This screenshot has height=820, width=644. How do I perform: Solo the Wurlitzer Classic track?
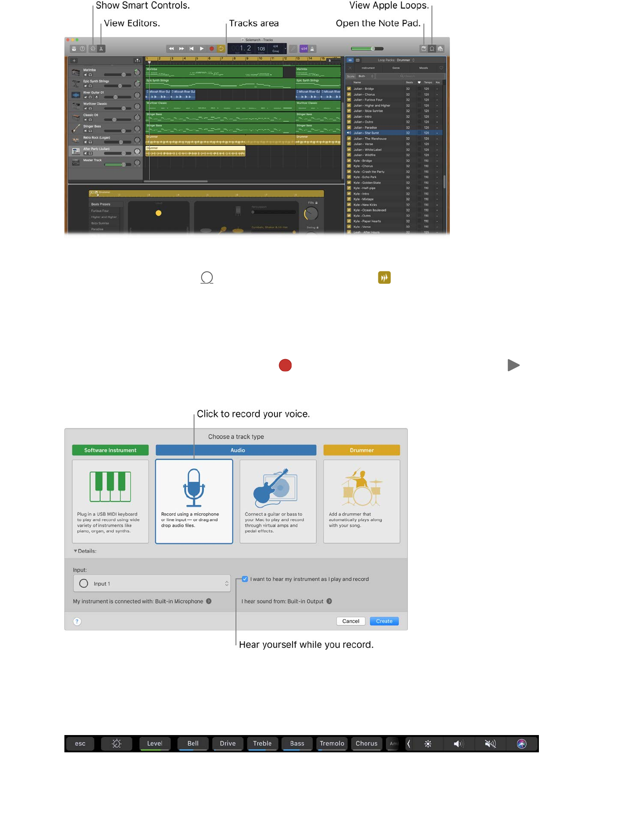90,108
